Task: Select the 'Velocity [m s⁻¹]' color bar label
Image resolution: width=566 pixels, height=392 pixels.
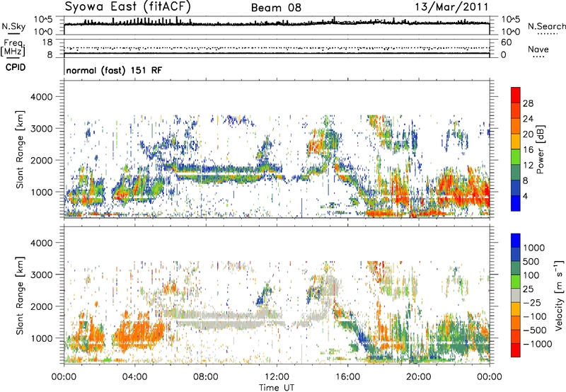Action: [x=559, y=295]
